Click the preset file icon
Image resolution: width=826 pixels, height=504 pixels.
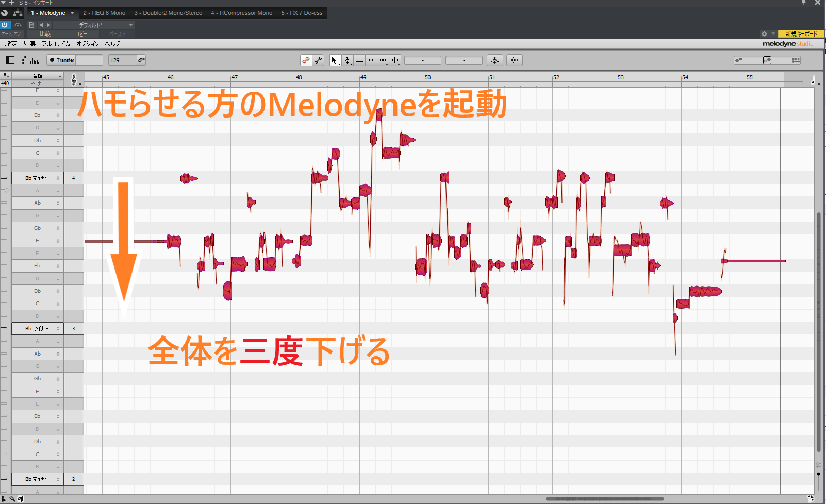pyautogui.click(x=31, y=25)
